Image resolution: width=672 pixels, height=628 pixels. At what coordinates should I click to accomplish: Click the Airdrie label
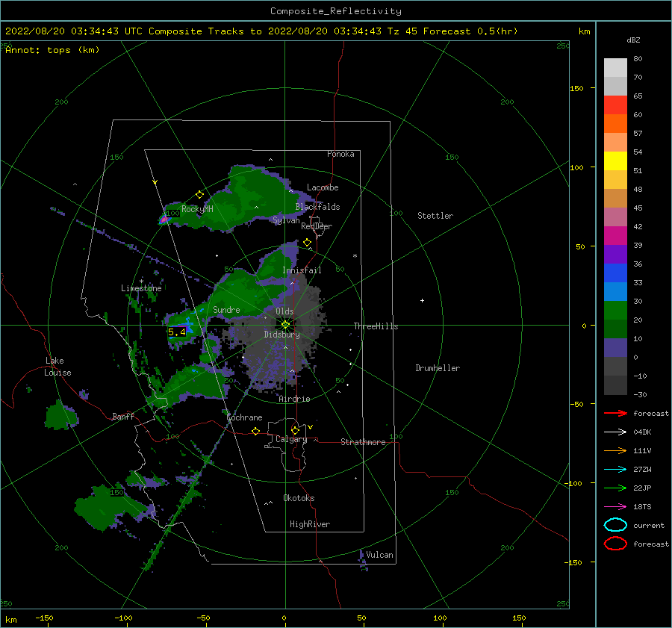click(294, 399)
